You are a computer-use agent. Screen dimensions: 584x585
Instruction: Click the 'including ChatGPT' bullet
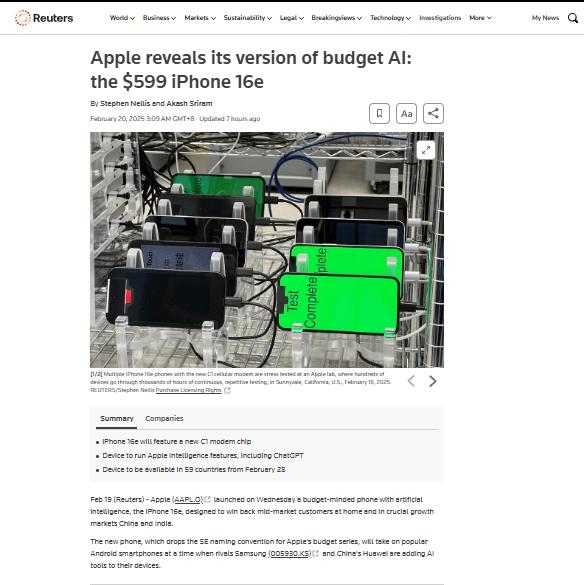203,456
